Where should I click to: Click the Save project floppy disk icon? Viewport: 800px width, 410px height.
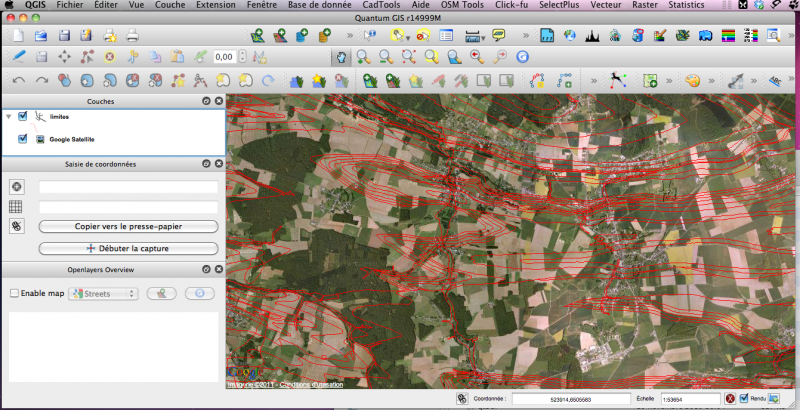[x=64, y=36]
